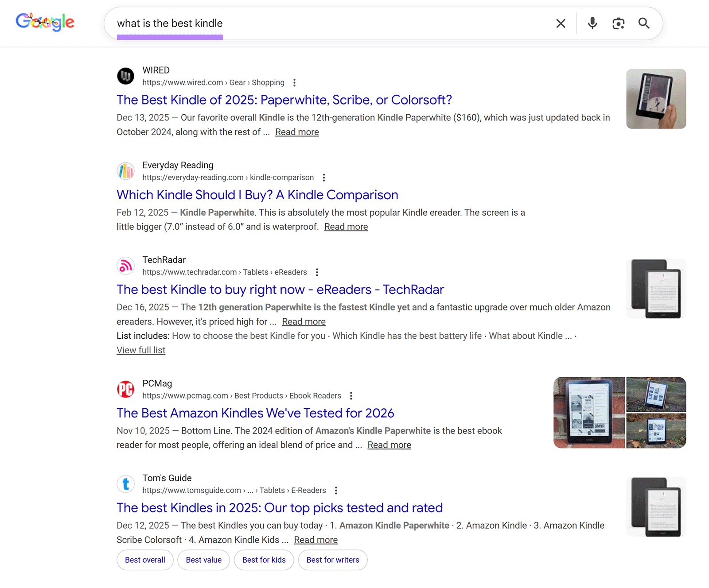Click the search magnifier icon
The height and width of the screenshot is (588, 709).
click(644, 23)
